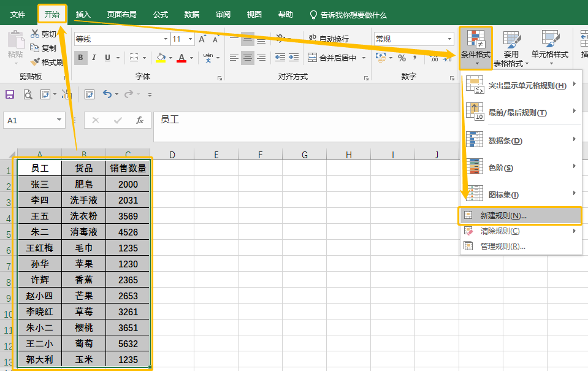Open Print Preview from the quick access toolbar
The width and height of the screenshot is (588, 371).
28,94
